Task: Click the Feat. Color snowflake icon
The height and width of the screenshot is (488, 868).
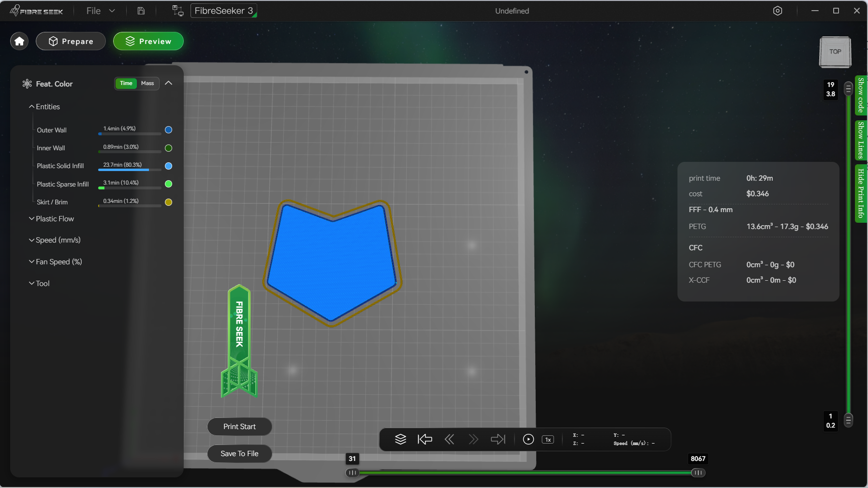Action: pos(27,84)
